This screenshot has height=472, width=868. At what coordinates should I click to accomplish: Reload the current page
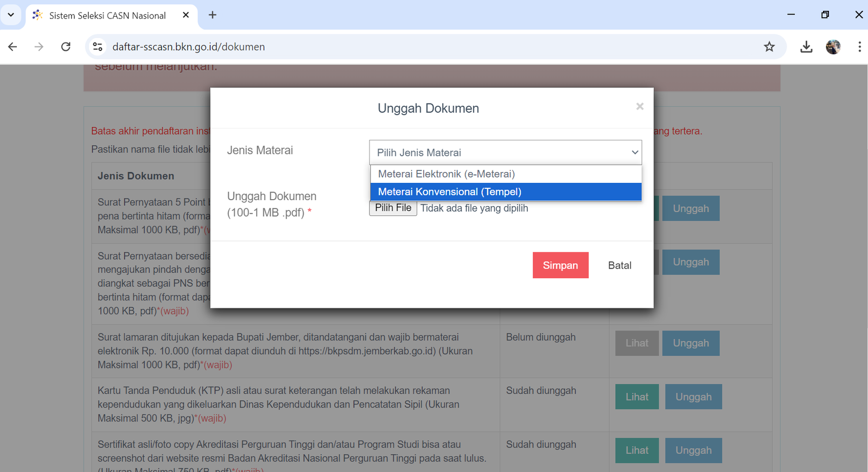[x=66, y=47]
